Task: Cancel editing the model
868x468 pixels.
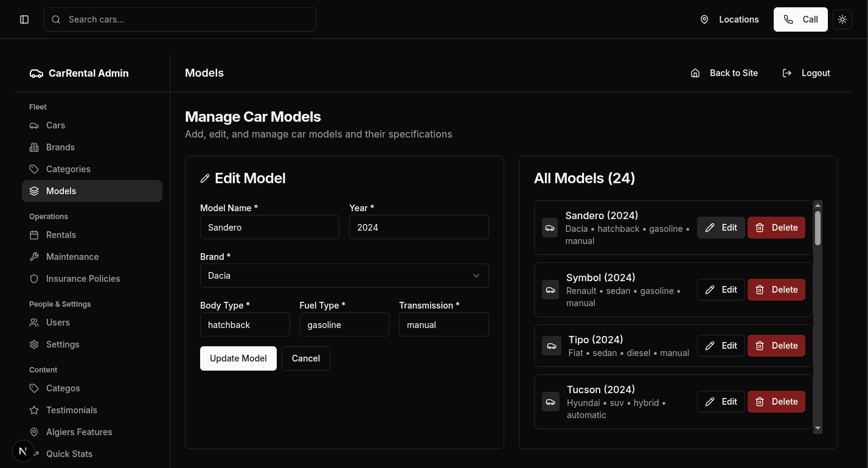Action: (306, 358)
